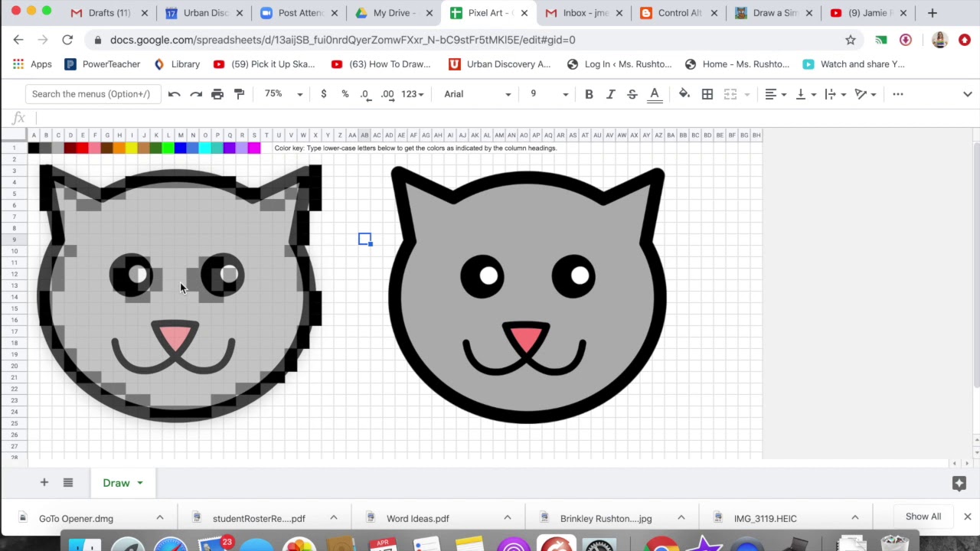Add a new sheet with the plus button
Viewport: 980px width, 551px height.
[44, 482]
